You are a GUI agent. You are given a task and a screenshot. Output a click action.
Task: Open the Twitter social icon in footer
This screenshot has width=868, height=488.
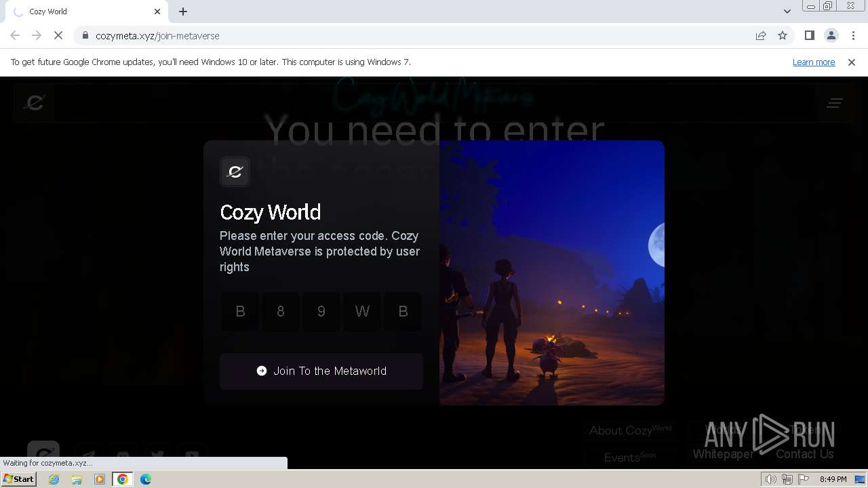[x=157, y=456]
